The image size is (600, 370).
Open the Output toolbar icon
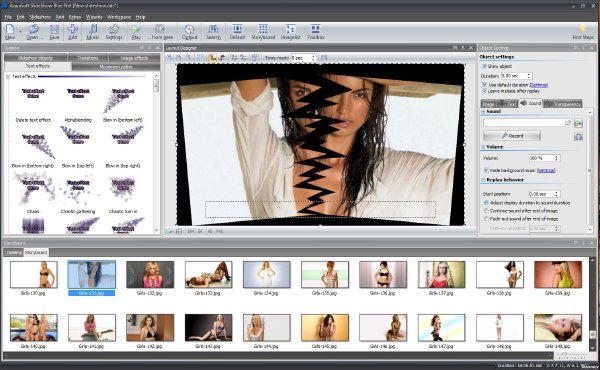pyautogui.click(x=189, y=32)
